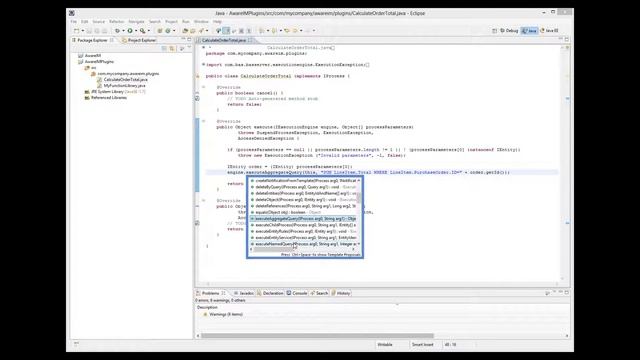Screen dimensions: 640x360
Task: Collapse the execute() method fold marker
Action: 203,121
